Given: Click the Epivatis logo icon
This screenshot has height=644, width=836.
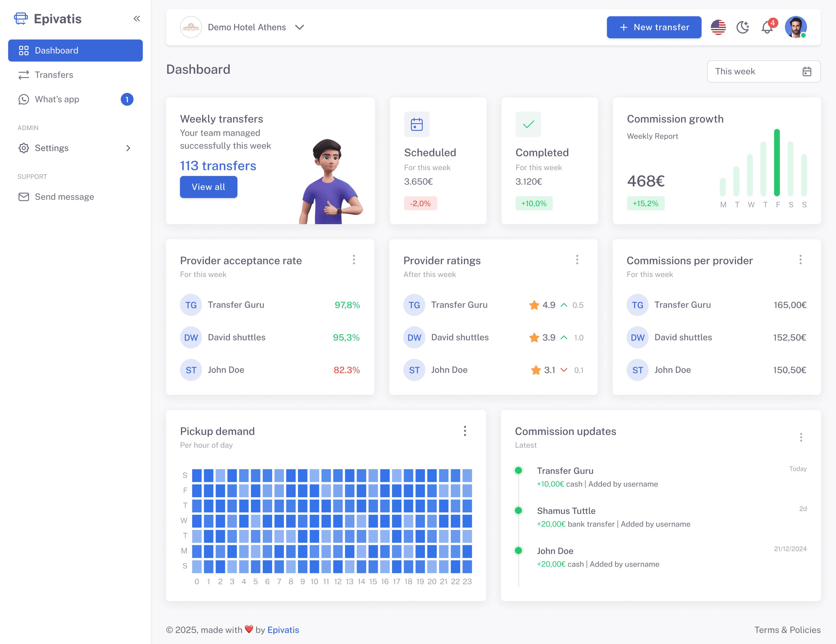Looking at the screenshot, I should point(21,18).
